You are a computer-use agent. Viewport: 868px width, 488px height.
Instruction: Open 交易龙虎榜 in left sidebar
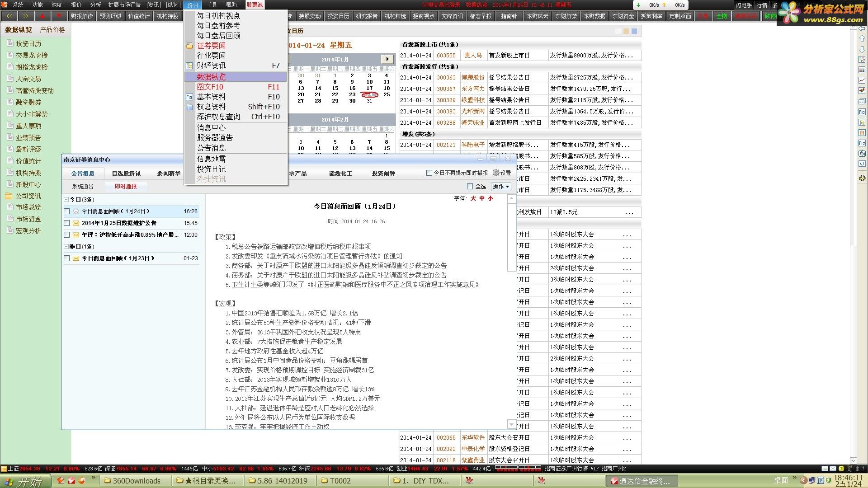(x=32, y=56)
